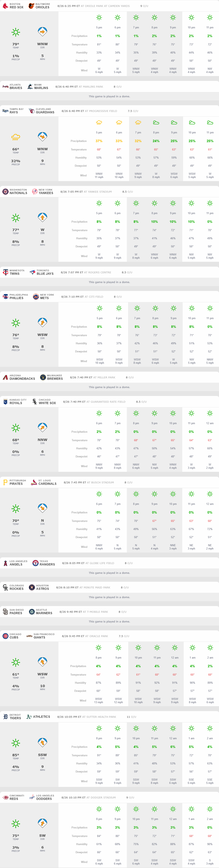Select the Miami Marlins logo

pyautogui.click(x=30, y=87)
